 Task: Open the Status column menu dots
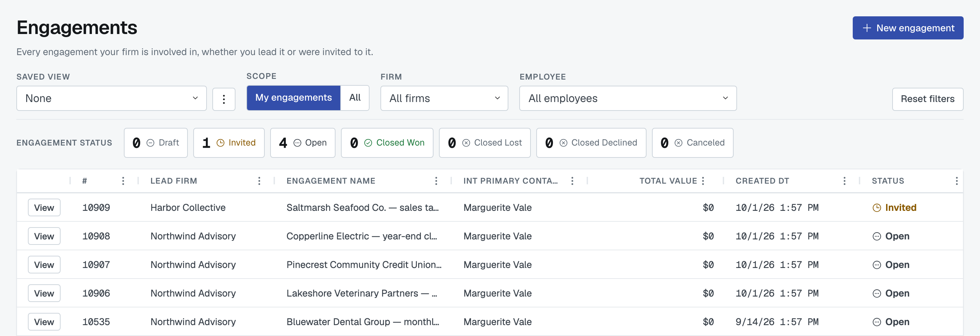(957, 181)
